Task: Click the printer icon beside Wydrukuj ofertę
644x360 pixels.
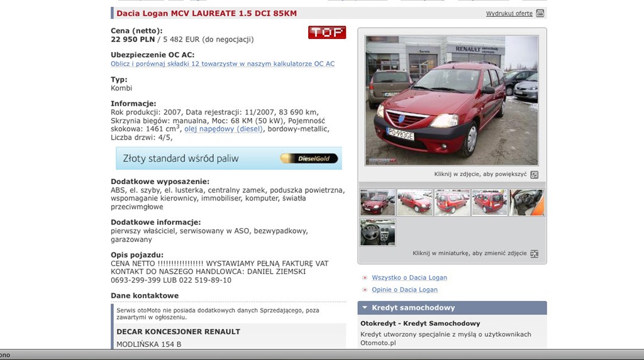Action: [540, 13]
